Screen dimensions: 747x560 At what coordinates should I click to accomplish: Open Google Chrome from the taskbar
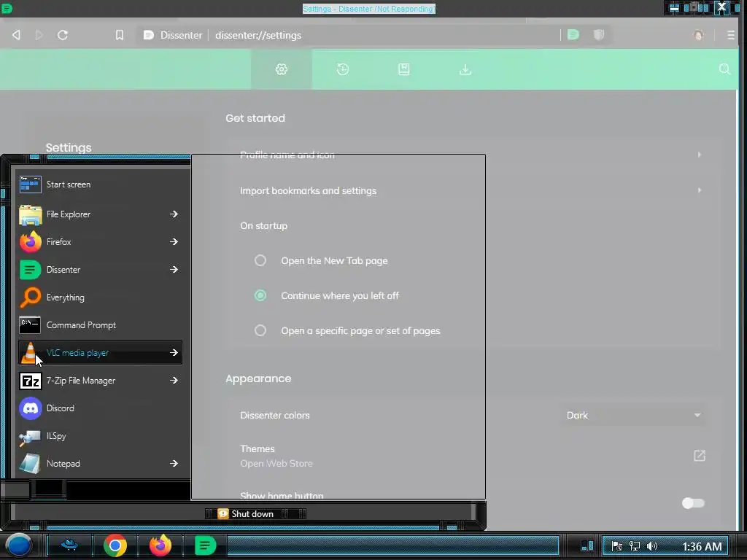click(x=115, y=545)
